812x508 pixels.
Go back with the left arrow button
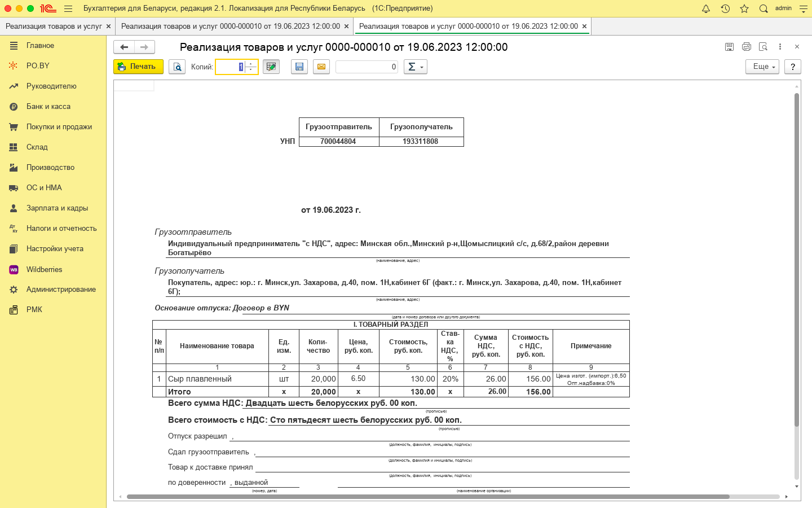pos(124,47)
